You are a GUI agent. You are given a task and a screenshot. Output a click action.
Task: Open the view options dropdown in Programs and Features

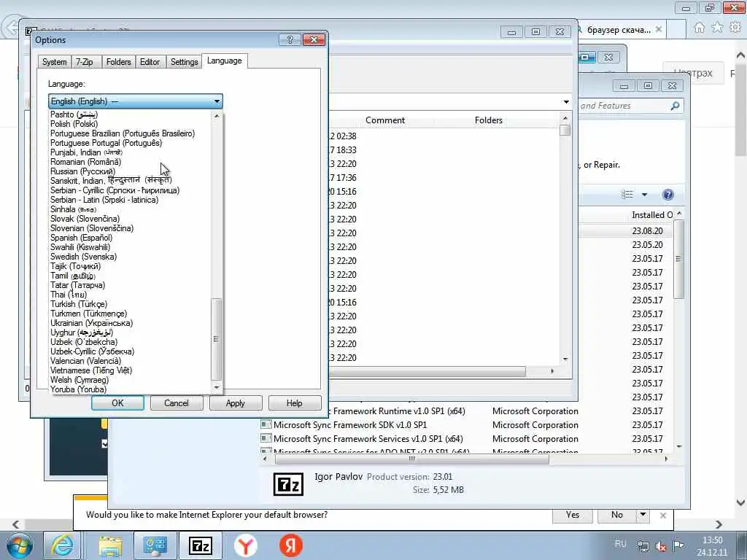click(645, 194)
